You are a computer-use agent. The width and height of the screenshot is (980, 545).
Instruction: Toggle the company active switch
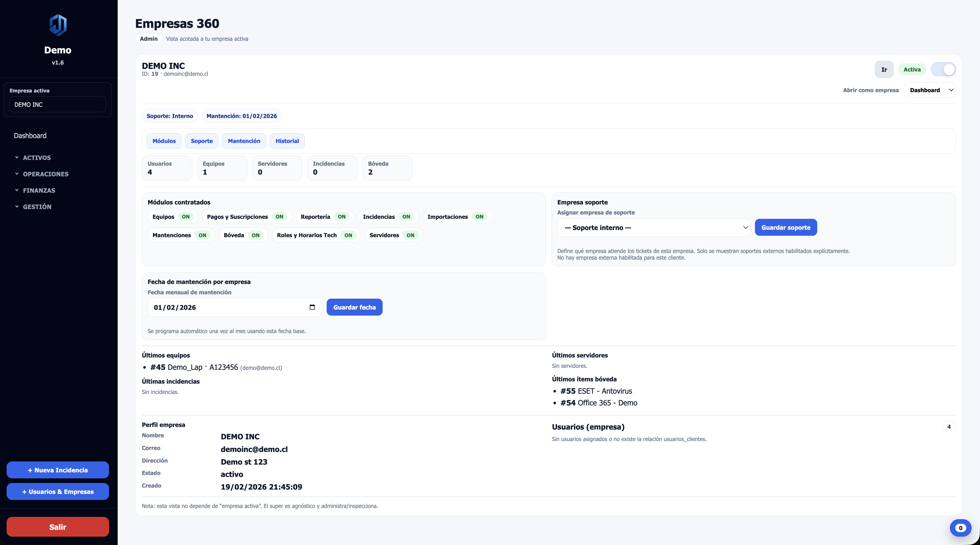tap(943, 69)
